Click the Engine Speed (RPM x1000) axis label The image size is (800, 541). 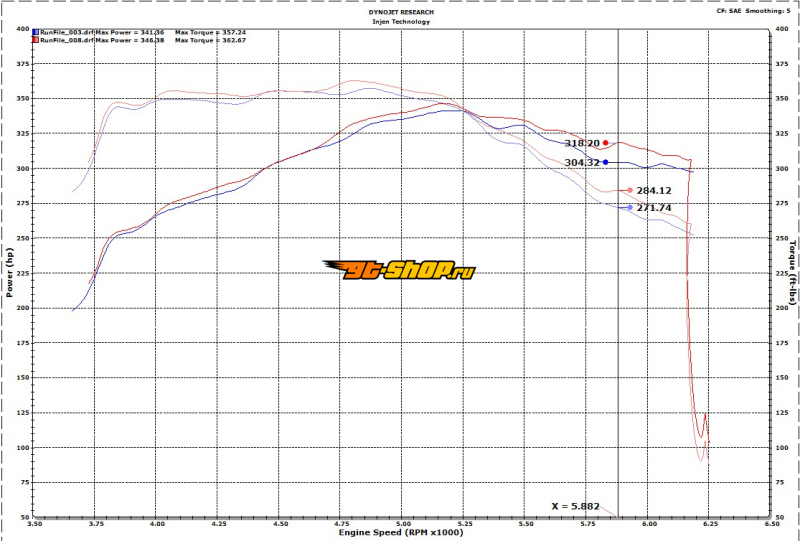coord(399,533)
